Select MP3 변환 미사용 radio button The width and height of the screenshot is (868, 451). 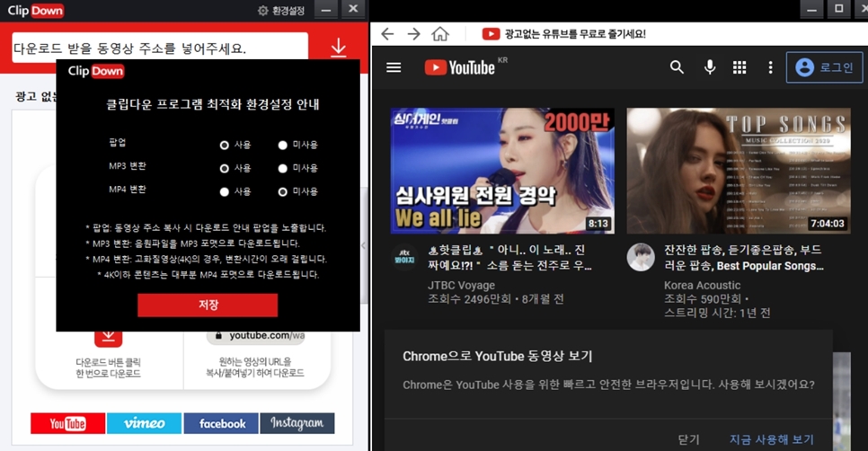pos(282,168)
